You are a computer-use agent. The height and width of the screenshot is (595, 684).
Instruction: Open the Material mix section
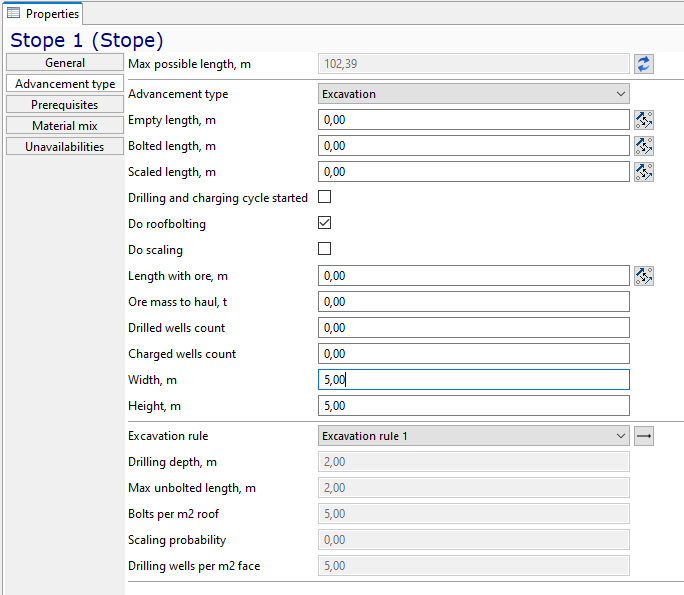[x=65, y=126]
